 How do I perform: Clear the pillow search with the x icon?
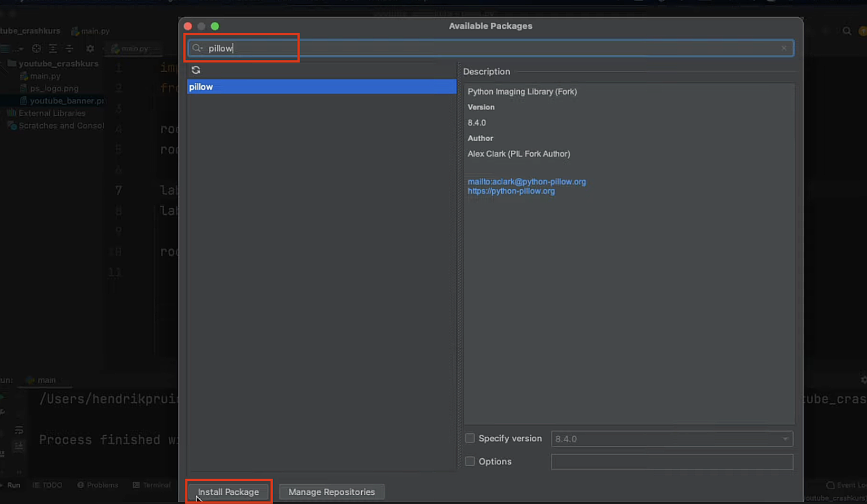pos(783,48)
